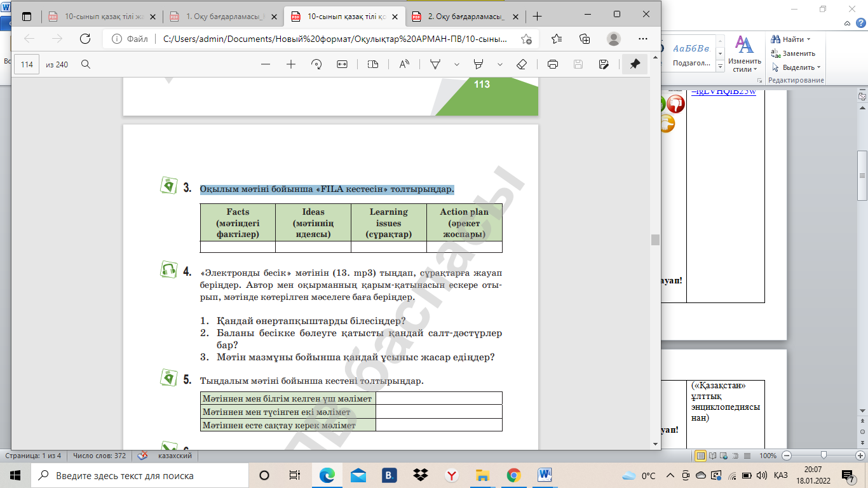Zoom in on the PDF page
868x488 pixels.
291,64
